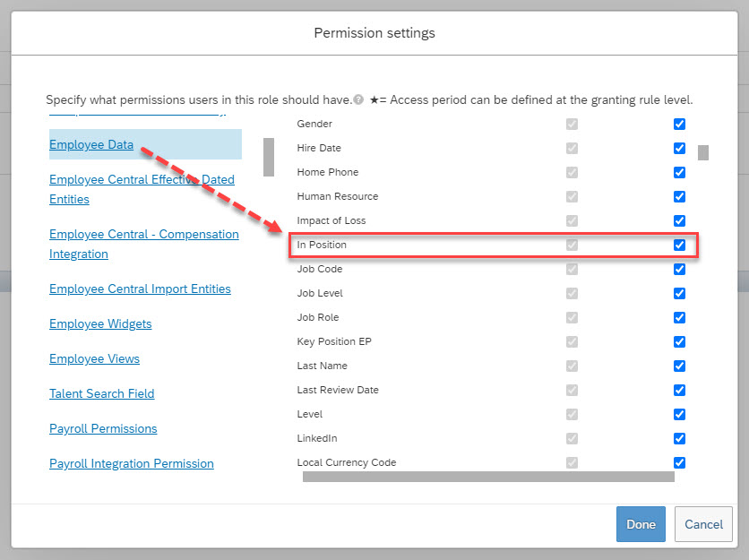Select Employee Central - Compensation Integration link

[143, 244]
